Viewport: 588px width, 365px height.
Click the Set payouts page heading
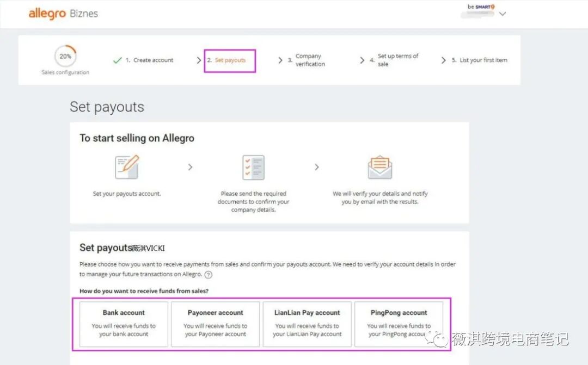pos(107,107)
